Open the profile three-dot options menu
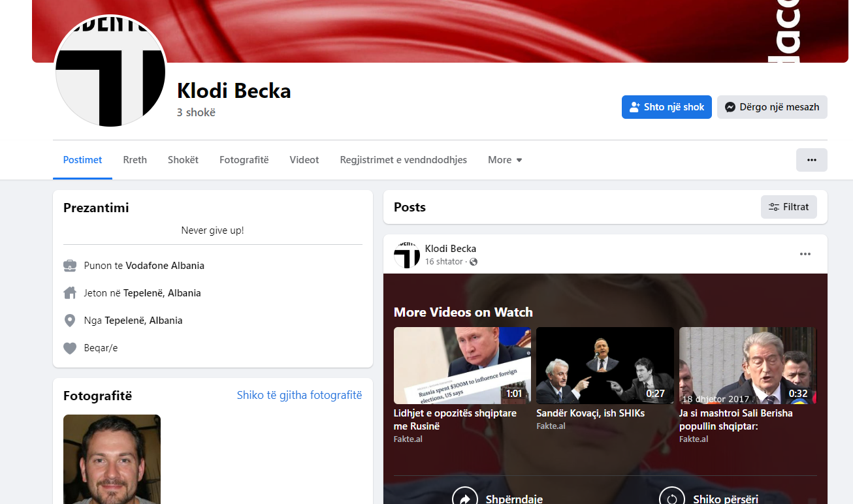The image size is (853, 504). 811,160
